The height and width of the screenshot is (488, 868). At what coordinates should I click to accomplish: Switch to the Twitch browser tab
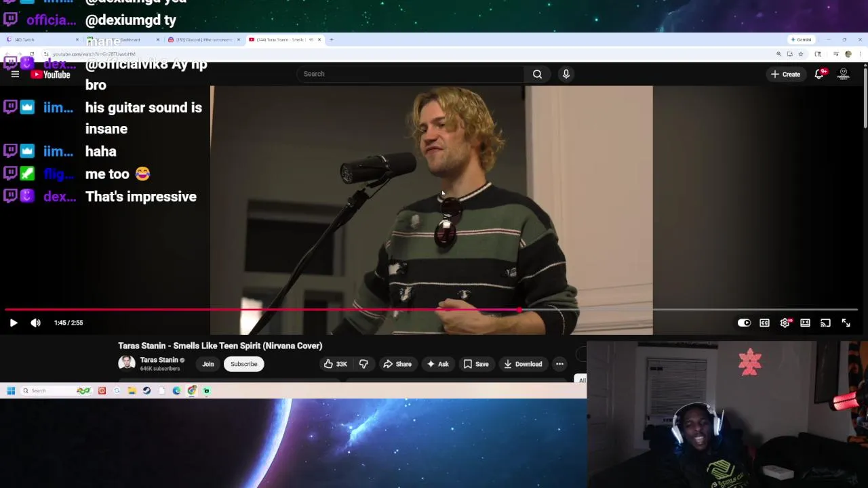[41, 39]
